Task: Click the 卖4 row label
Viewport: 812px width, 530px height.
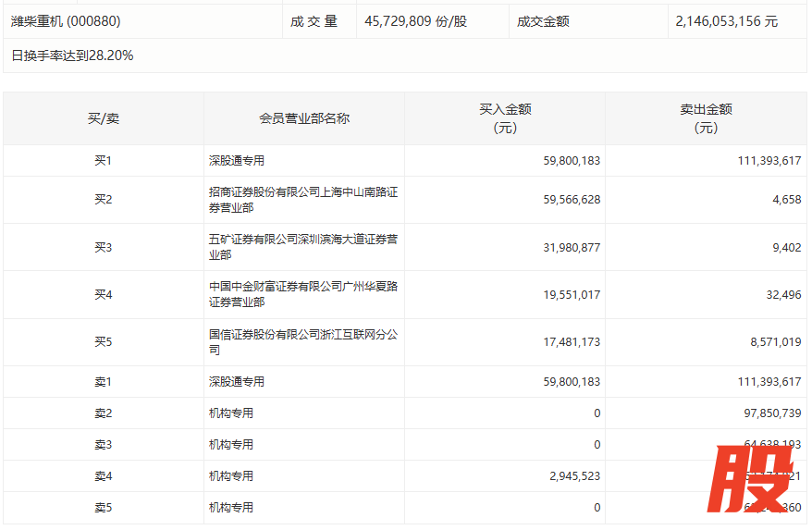Action: coord(103,476)
